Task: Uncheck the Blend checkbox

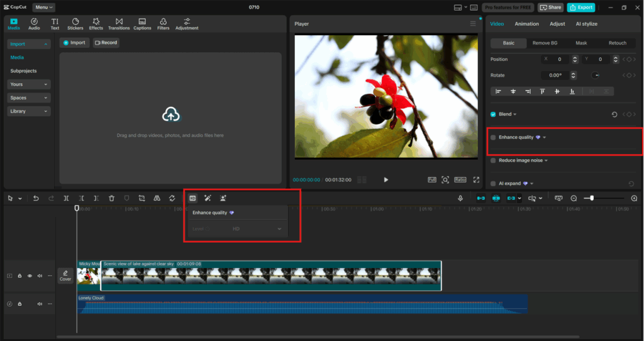Action: pos(493,115)
